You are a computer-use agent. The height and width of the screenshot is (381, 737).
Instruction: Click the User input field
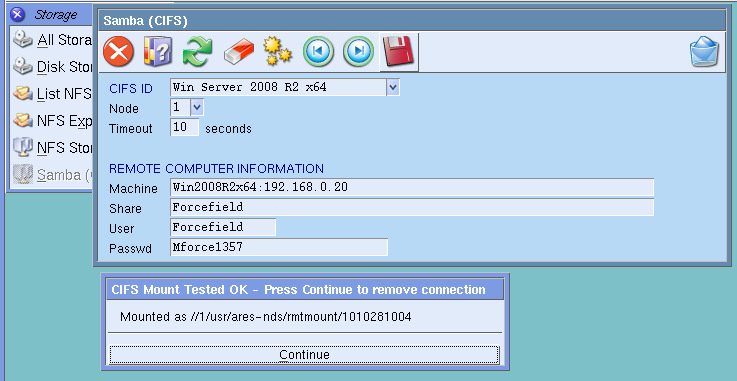tap(223, 227)
